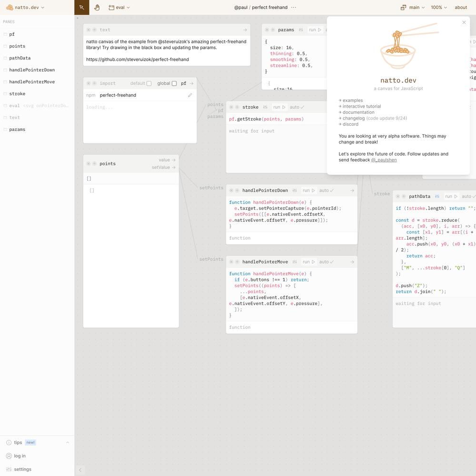Click the plus icon on params pane
This screenshot has width=476, height=476.
tap(273, 30)
